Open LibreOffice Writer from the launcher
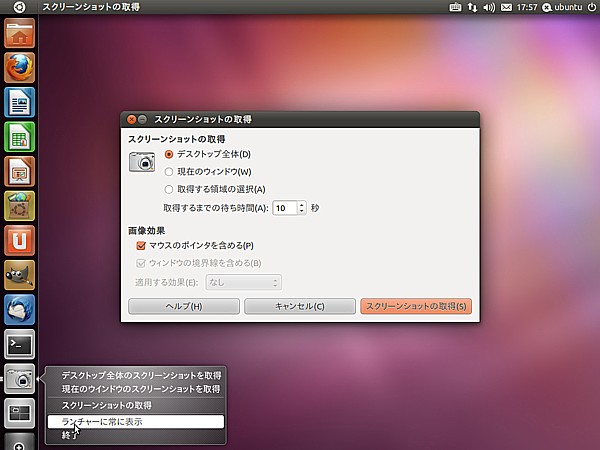This screenshot has height=450, width=600. coord(20,102)
